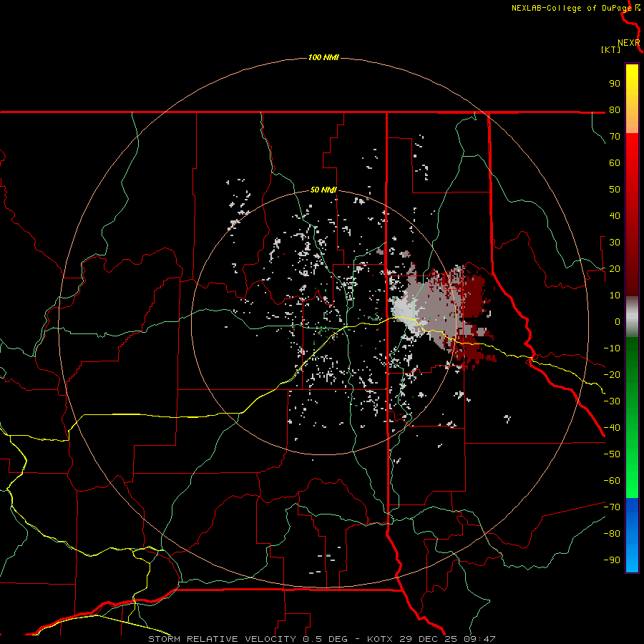Click the -60 knot scale label
This screenshot has height=644, width=644.
[612, 481]
